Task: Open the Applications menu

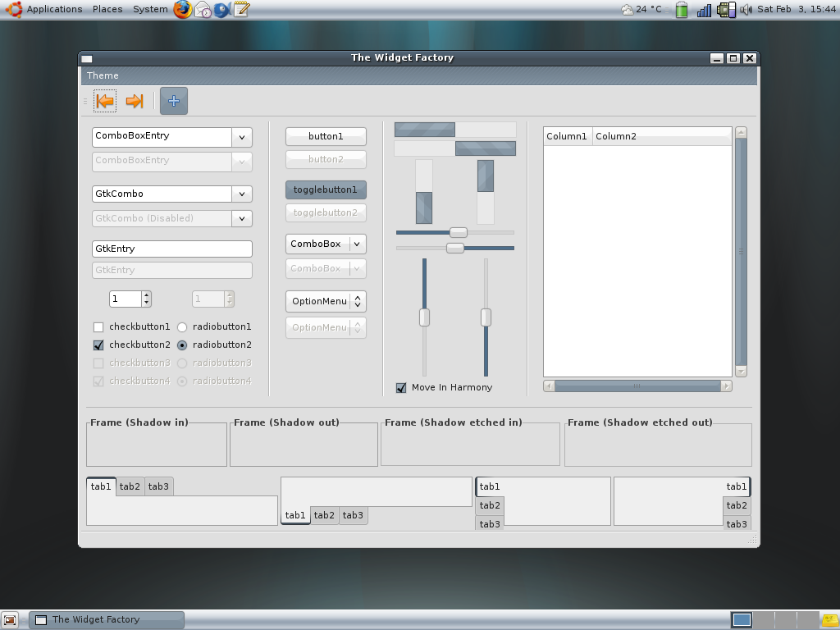Action: click(54, 9)
